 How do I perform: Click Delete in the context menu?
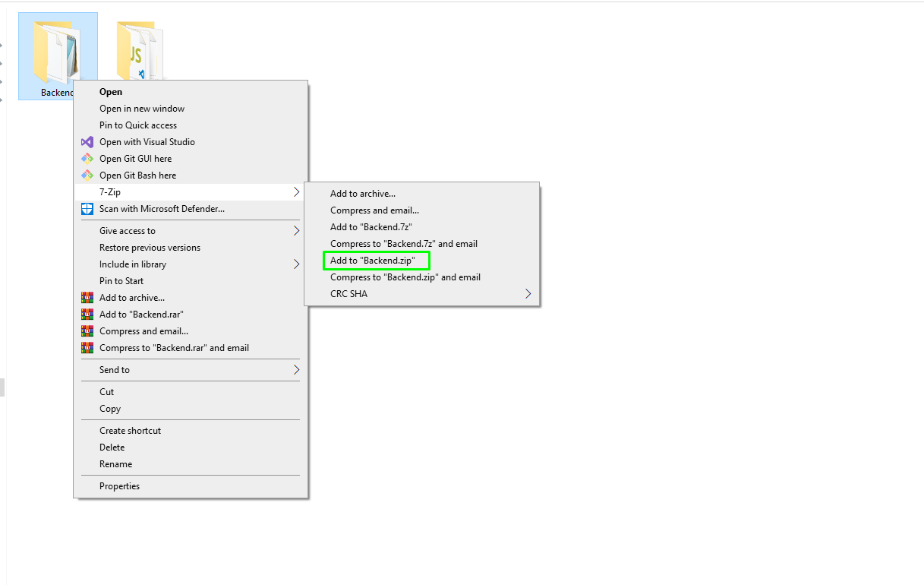point(112,447)
